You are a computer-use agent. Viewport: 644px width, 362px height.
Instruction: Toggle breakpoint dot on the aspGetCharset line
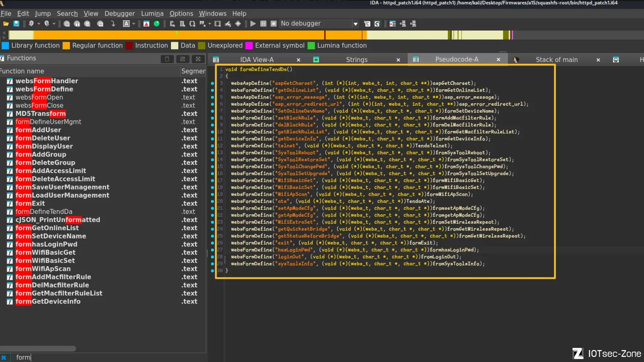click(x=213, y=83)
